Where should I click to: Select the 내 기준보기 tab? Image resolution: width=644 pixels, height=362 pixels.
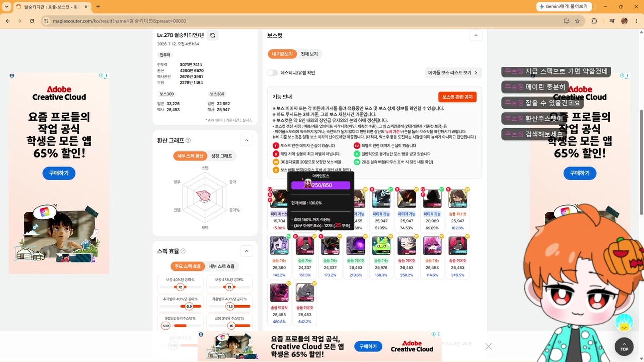click(282, 54)
